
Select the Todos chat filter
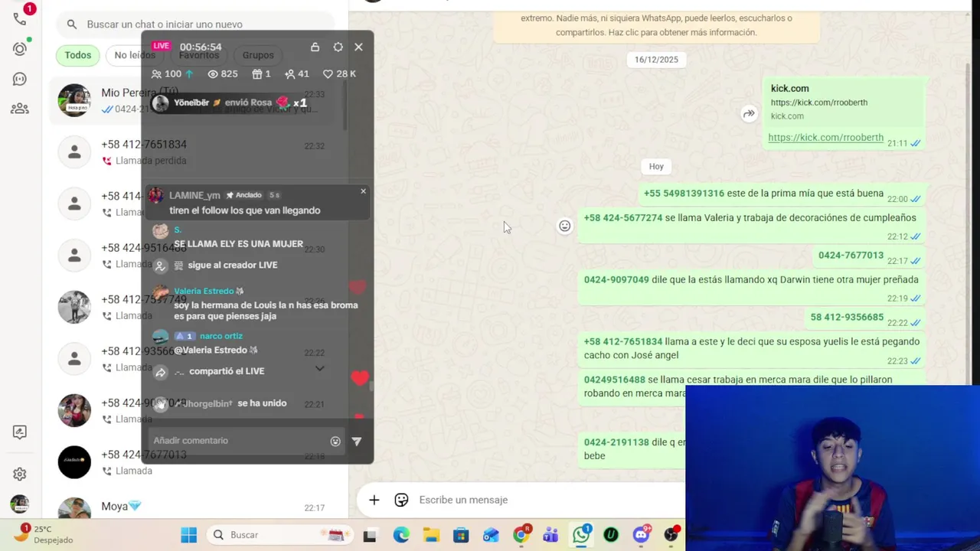(77, 55)
